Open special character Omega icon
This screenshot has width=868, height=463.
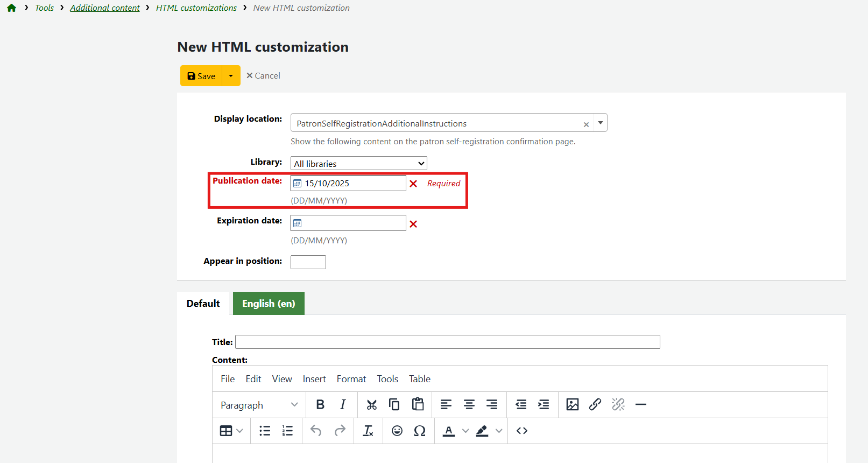tap(420, 431)
